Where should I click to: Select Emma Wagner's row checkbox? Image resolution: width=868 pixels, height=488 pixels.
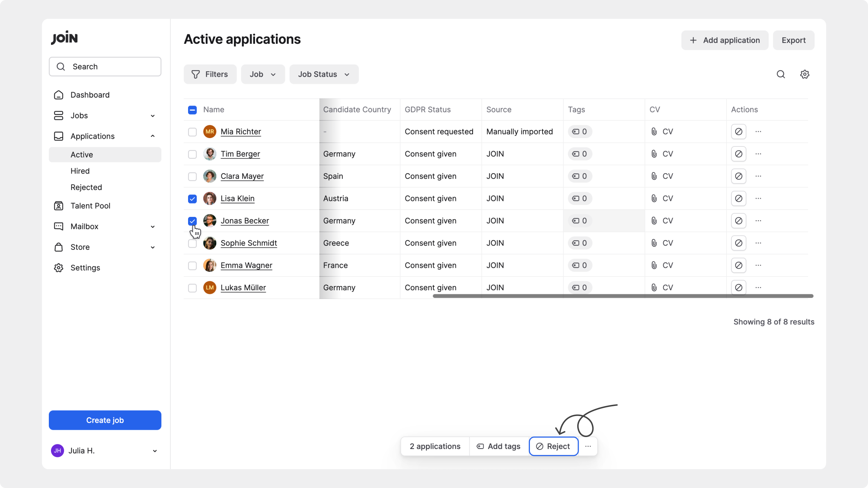(192, 266)
